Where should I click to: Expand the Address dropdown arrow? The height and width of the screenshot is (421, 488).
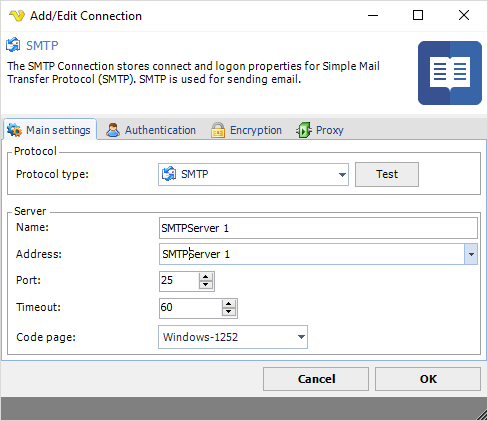pyautogui.click(x=471, y=254)
